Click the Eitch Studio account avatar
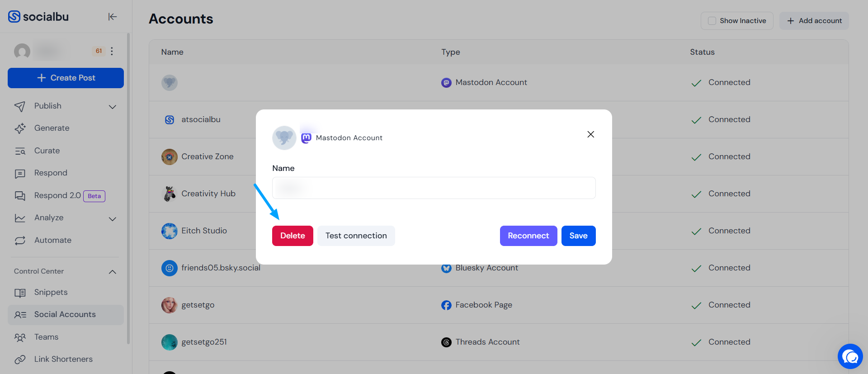This screenshot has width=868, height=374. (170, 231)
